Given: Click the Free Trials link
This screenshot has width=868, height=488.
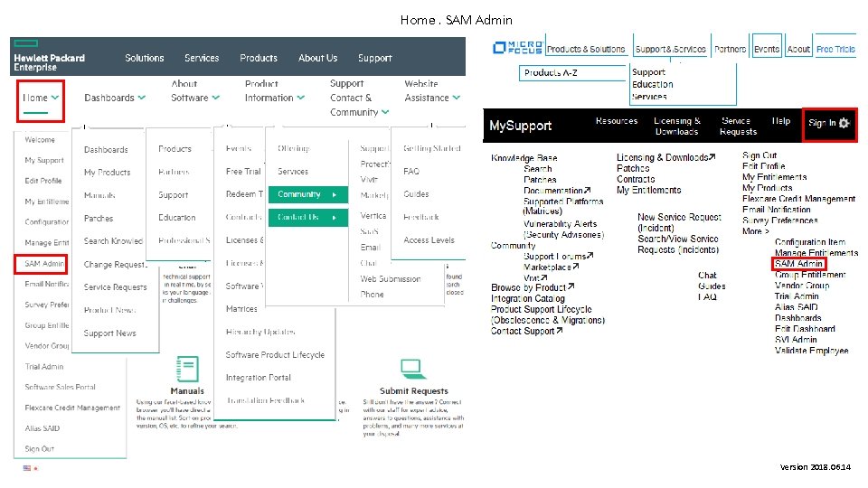Looking at the screenshot, I should pyautogui.click(x=835, y=49).
